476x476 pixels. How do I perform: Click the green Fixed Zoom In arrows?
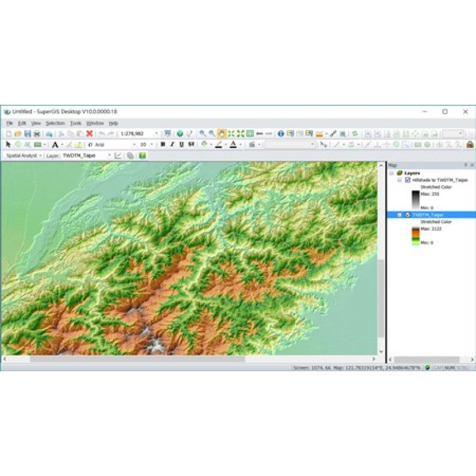click(x=231, y=133)
